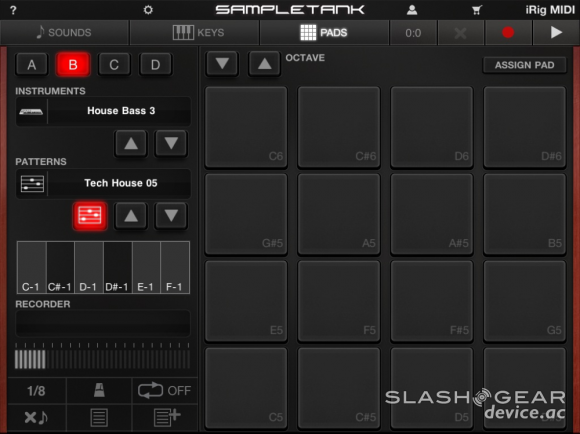Click the ASSIGN PAD button
The width and height of the screenshot is (580, 434).
(525, 65)
